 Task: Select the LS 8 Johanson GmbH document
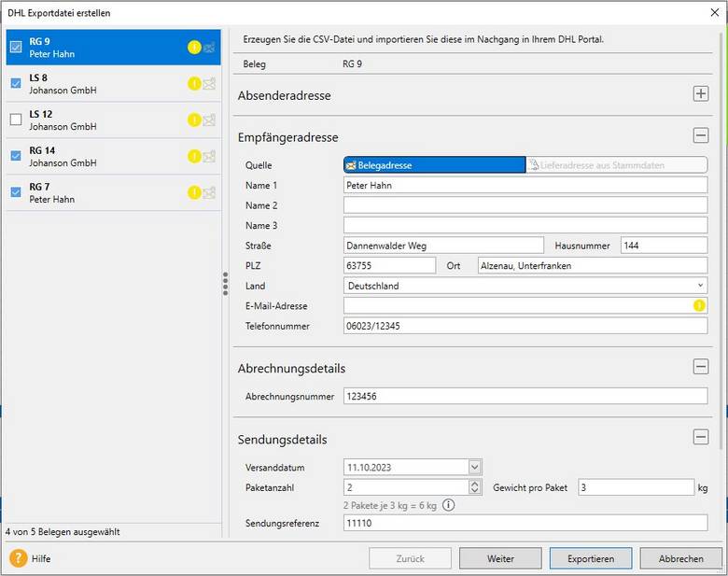(113, 84)
